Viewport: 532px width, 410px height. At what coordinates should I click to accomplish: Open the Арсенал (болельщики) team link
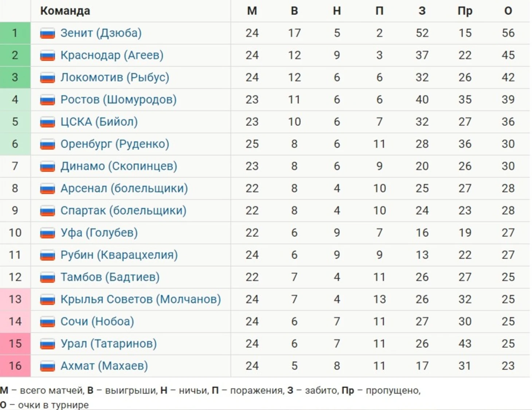point(124,188)
